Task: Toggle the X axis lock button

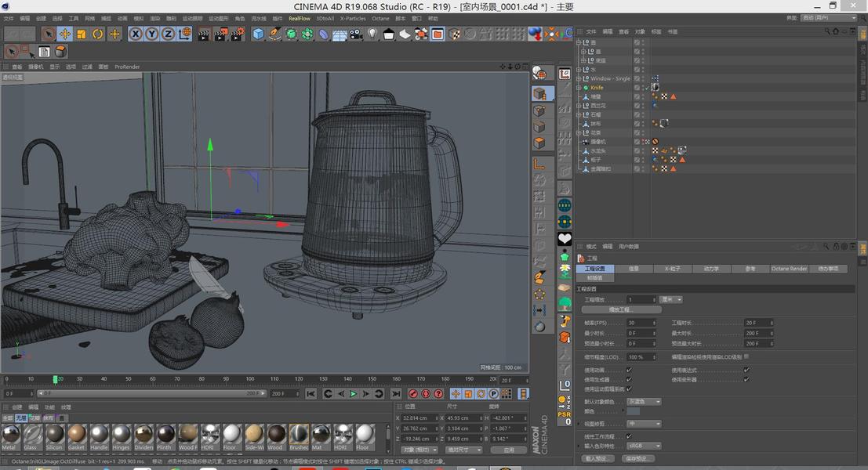Action: 136,34
